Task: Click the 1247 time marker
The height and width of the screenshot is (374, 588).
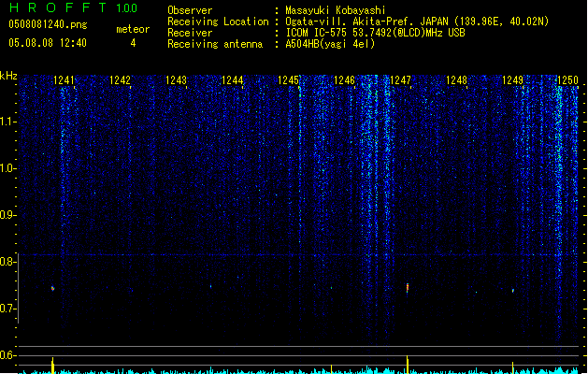Action: coord(400,80)
